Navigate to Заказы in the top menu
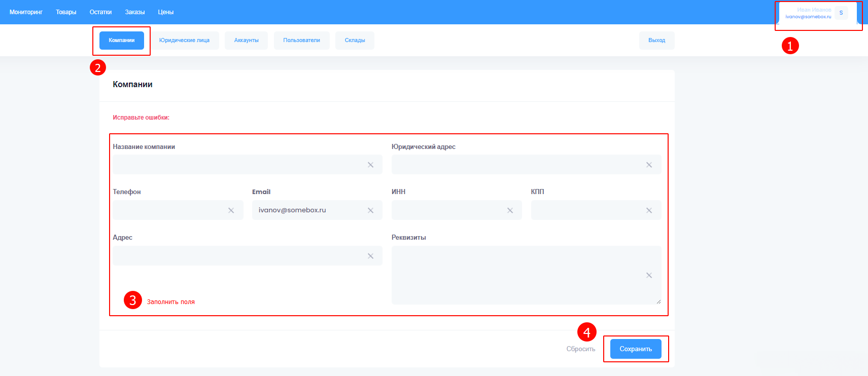Image resolution: width=868 pixels, height=376 pixels. (135, 12)
